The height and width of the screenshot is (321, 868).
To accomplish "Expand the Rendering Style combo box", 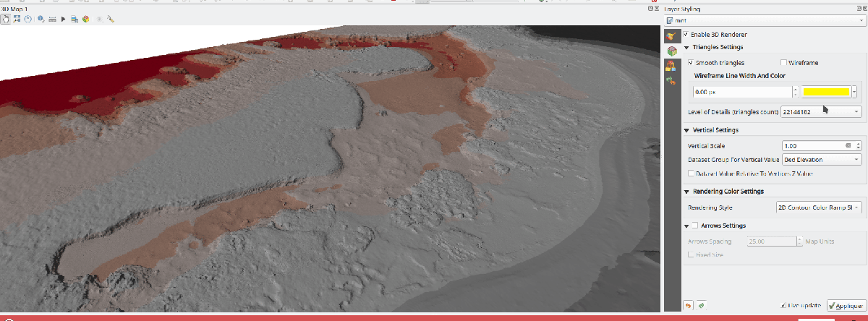I will click(818, 207).
